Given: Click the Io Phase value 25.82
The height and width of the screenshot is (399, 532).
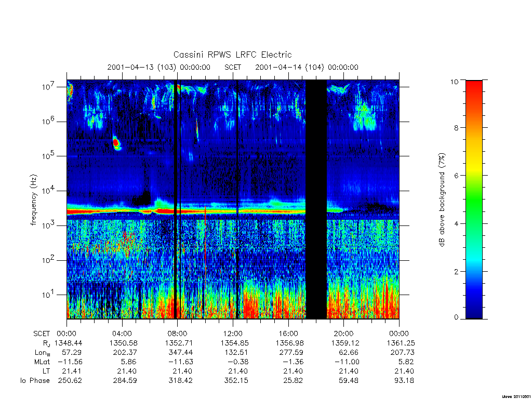Looking at the screenshot, I should [293, 381].
